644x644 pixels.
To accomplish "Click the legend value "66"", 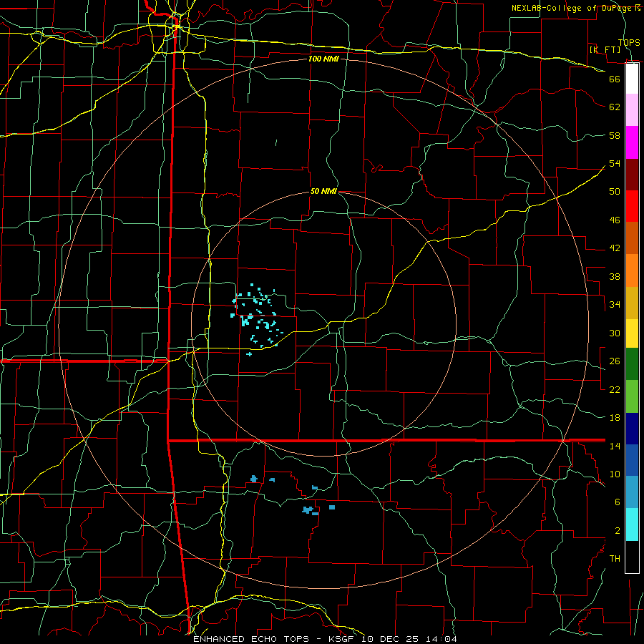I will point(615,79).
